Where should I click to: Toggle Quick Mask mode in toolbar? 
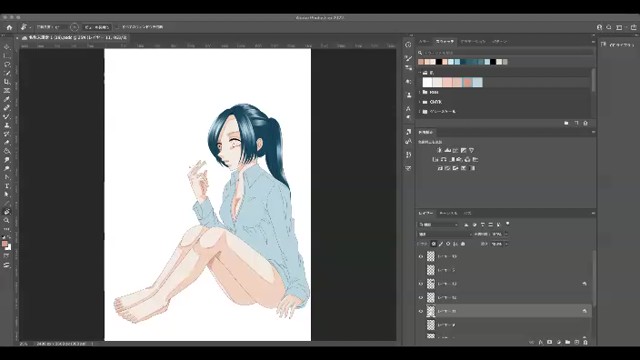click(7, 256)
